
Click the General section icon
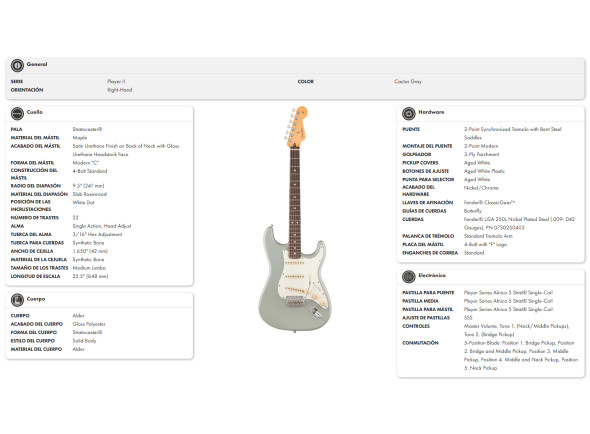coord(17,65)
